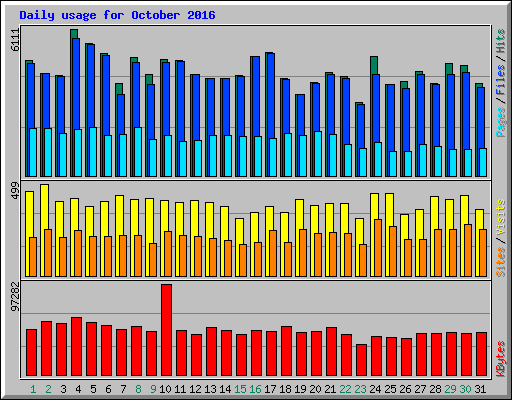This screenshot has width=512, height=400.
Task: Click day 27 on the x-axis
Action: coord(420,389)
